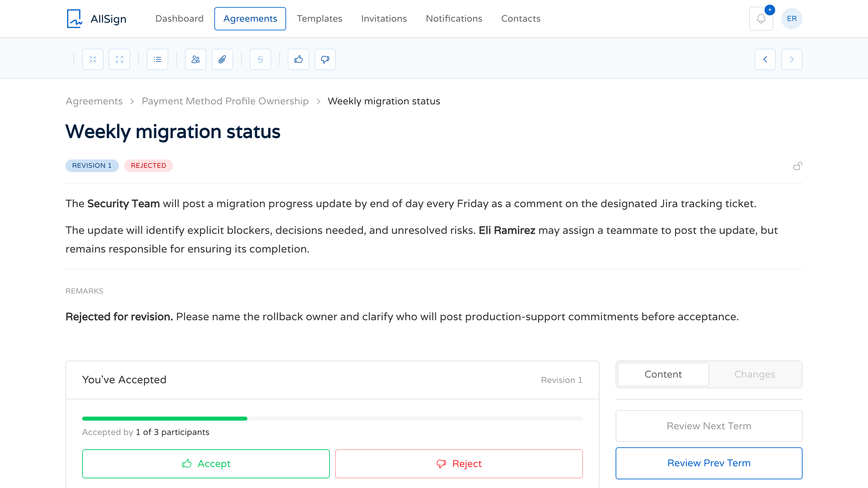868x488 pixels.
Task: Click Review Next Term button
Action: coord(709,426)
